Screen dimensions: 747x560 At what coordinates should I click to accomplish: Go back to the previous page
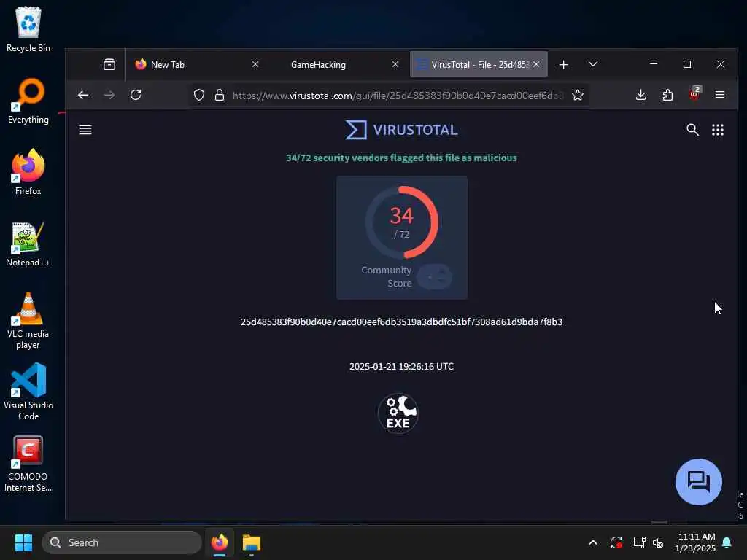[x=83, y=96]
